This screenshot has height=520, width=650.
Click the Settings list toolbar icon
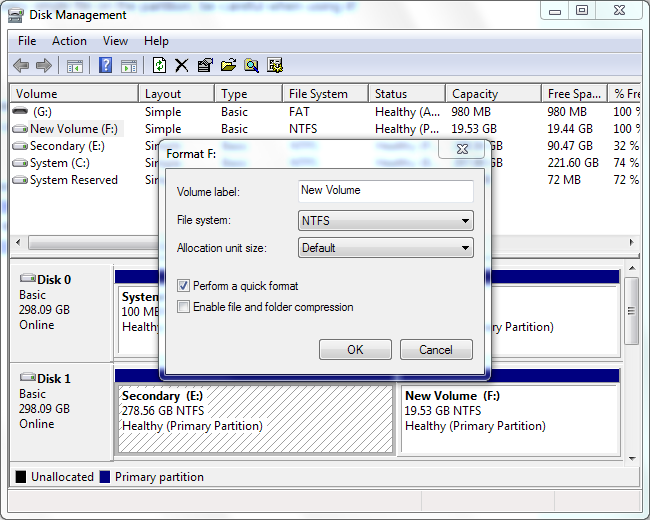pyautogui.click(x=274, y=65)
